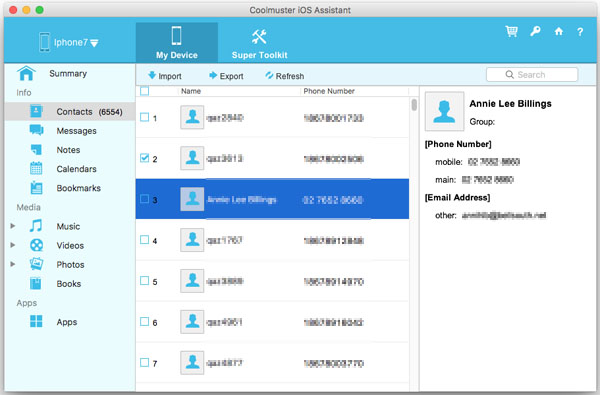The height and width of the screenshot is (395, 600).
Task: Open the Apps grid icon
Action: pyautogui.click(x=36, y=322)
